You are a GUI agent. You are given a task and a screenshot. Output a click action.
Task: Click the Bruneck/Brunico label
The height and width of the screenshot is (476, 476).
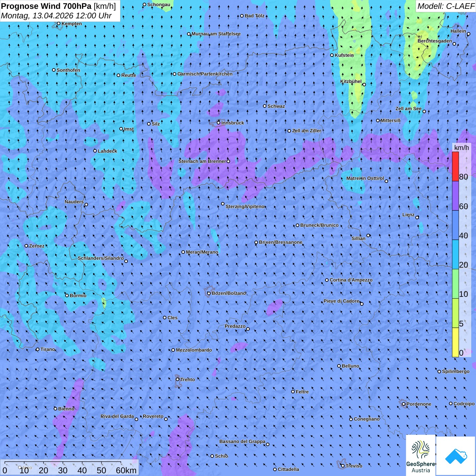pyautogui.click(x=319, y=225)
